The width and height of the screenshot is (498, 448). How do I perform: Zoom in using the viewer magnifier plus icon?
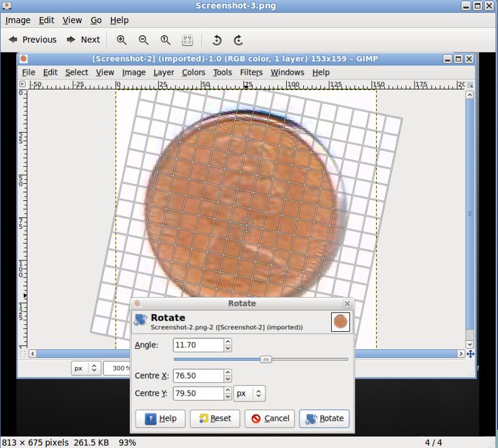tap(122, 40)
